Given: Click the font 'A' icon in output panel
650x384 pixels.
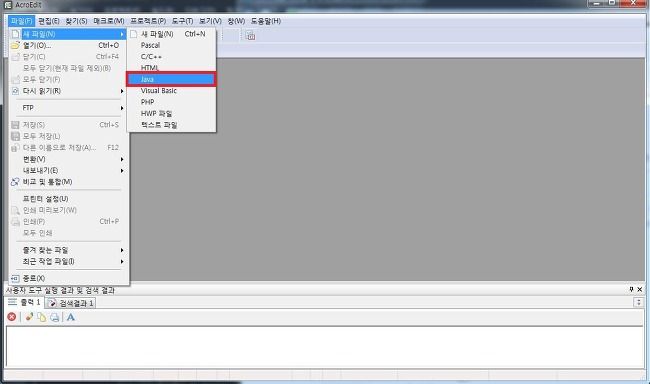Looking at the screenshot, I should pos(71,317).
